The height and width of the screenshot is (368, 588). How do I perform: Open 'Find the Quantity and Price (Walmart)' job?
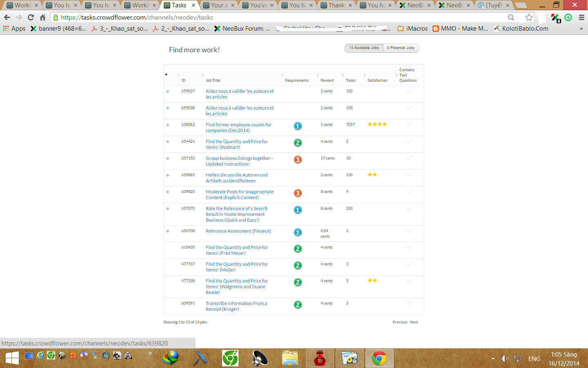(x=237, y=144)
